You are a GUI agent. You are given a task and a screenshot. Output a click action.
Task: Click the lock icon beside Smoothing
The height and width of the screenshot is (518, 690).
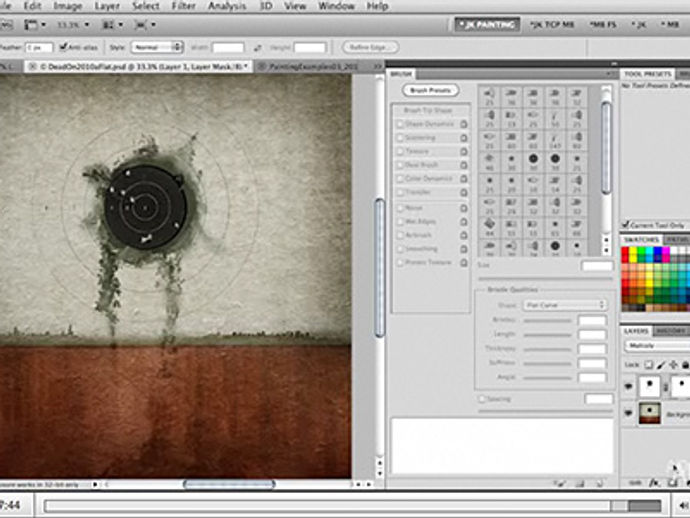pyautogui.click(x=463, y=249)
